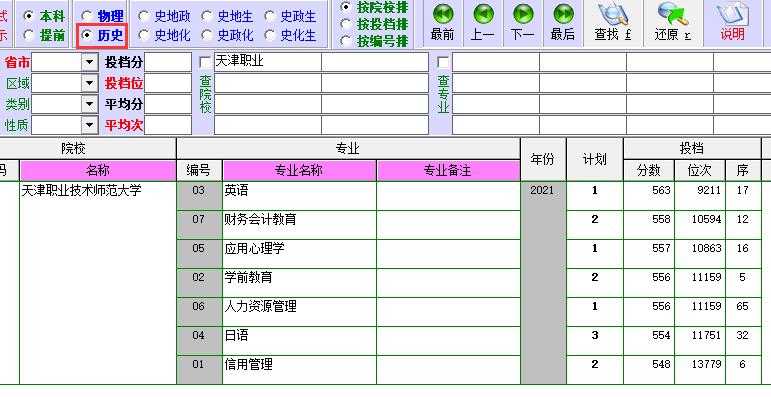Click the 专业名称 column header
The image size is (771, 397).
299,170
